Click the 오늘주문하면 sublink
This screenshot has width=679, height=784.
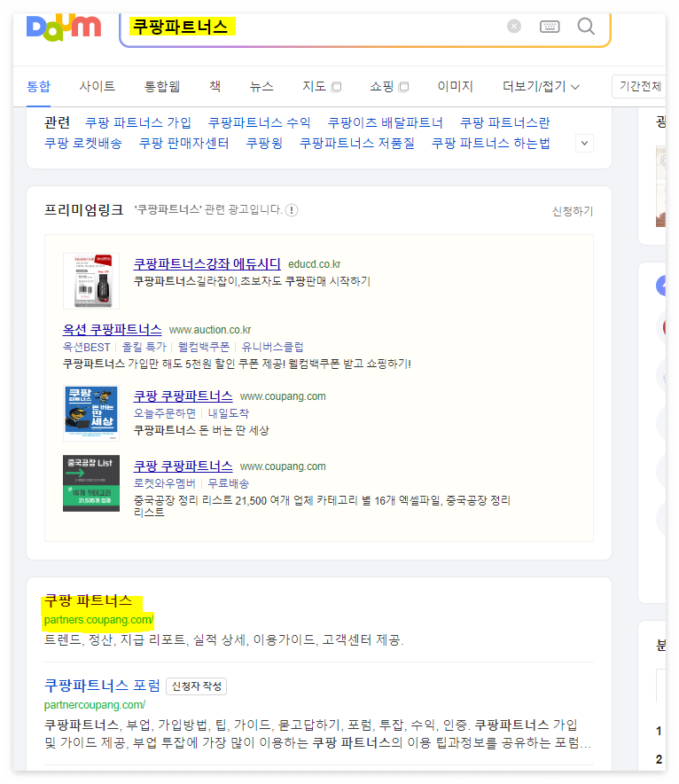pos(165,413)
